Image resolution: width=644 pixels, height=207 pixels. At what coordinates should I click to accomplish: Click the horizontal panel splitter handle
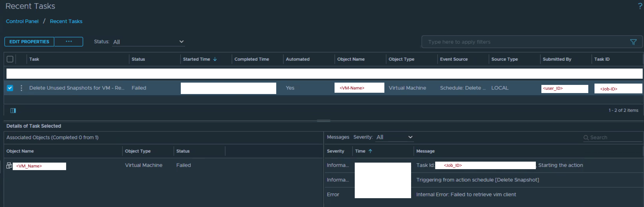pos(323,121)
